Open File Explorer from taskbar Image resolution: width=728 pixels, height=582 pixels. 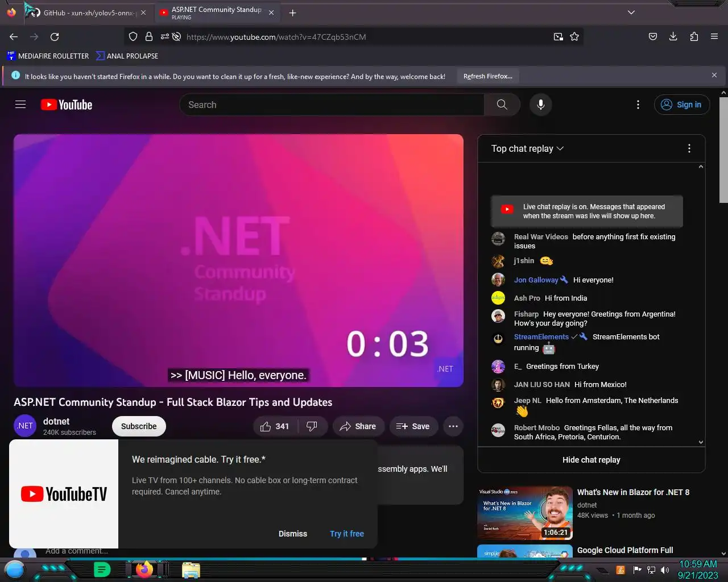point(191,569)
